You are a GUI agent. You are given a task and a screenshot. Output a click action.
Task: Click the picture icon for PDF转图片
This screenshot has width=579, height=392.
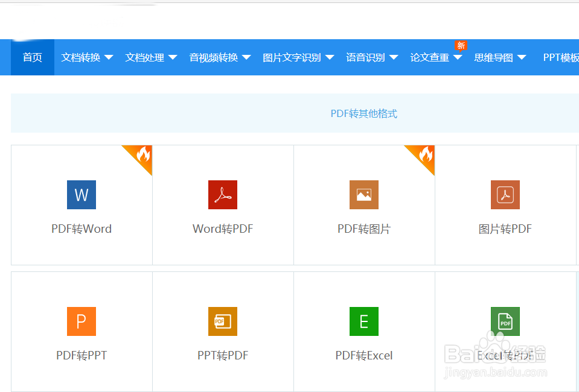point(364,195)
